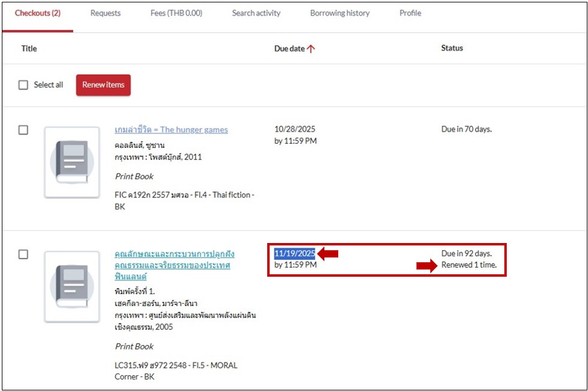Click the Hunger Games book cover icon
The image size is (588, 391).
(72, 162)
